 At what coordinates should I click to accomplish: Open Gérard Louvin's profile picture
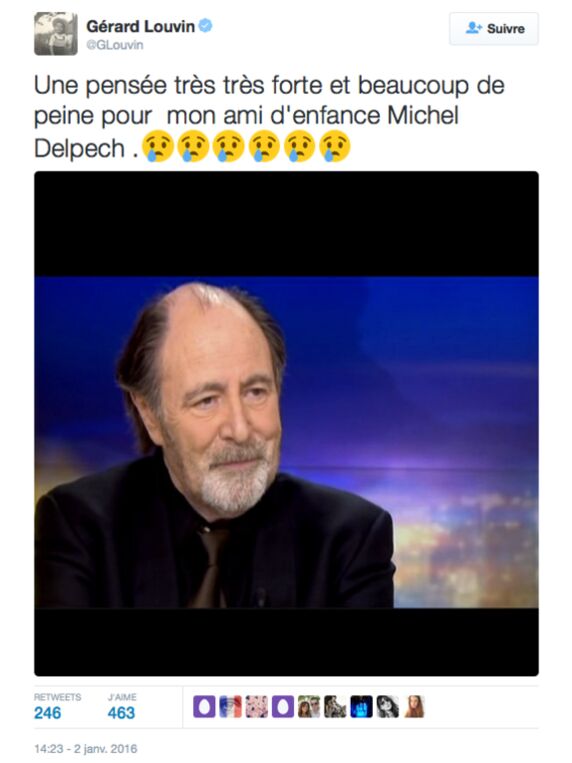(55, 34)
